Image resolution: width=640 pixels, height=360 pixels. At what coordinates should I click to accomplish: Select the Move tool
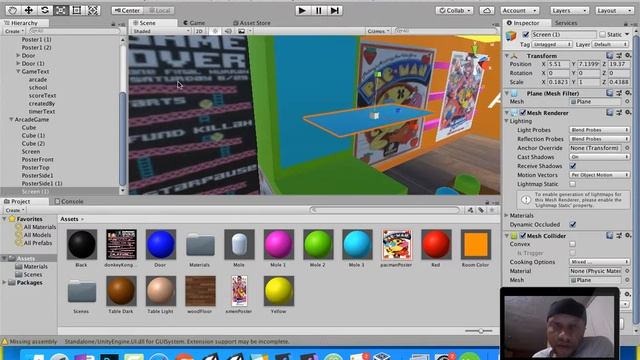tap(29, 10)
